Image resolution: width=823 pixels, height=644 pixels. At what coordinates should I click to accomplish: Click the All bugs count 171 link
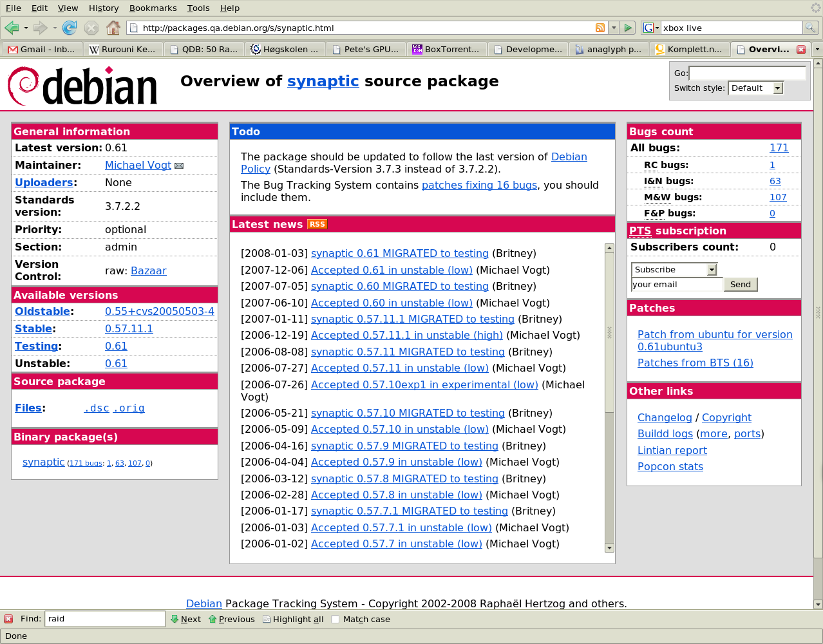779,148
